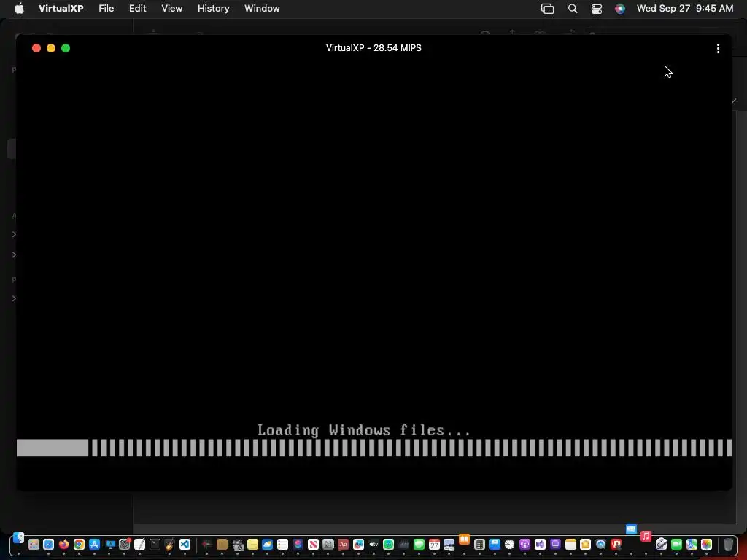
Task: Open Voice Memos from the Dock
Action: point(206,544)
